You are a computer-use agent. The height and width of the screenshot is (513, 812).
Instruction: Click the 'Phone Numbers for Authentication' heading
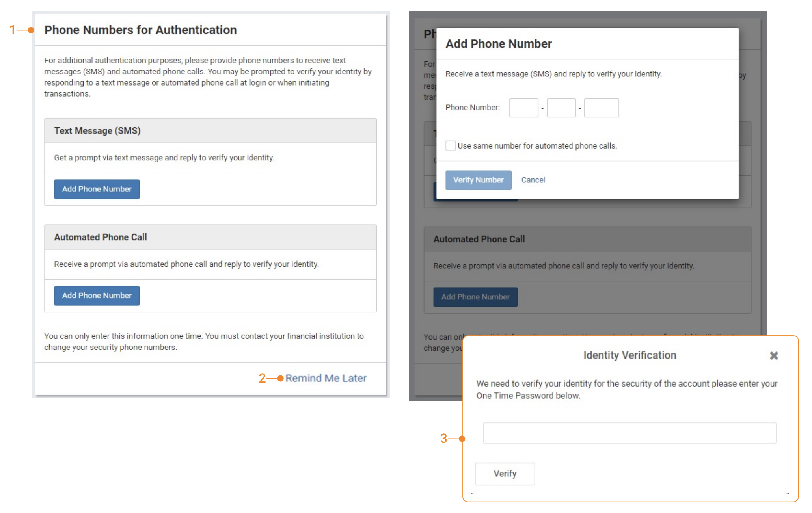[140, 30]
